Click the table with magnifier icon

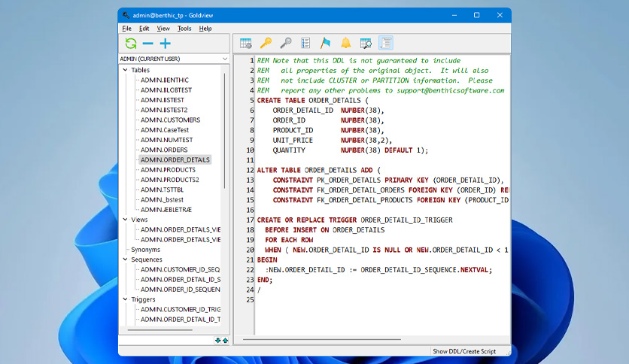(366, 43)
